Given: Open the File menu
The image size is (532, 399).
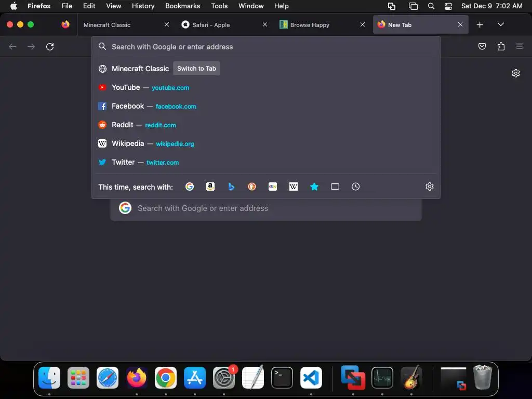Looking at the screenshot, I should pyautogui.click(x=67, y=6).
